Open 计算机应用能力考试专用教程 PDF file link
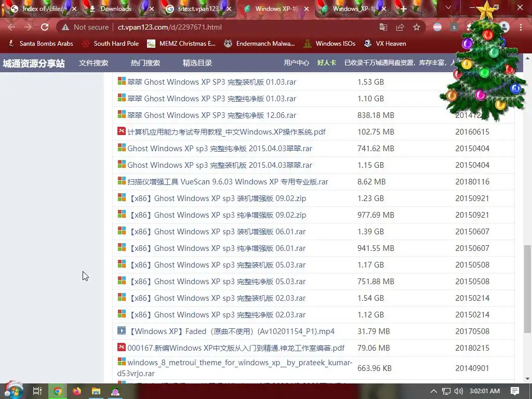 [x=227, y=131]
